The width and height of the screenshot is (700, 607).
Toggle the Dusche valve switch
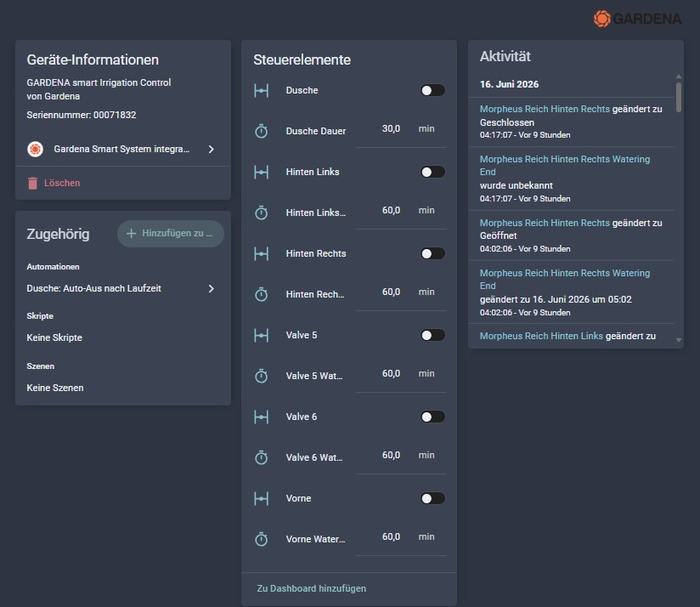tap(432, 90)
